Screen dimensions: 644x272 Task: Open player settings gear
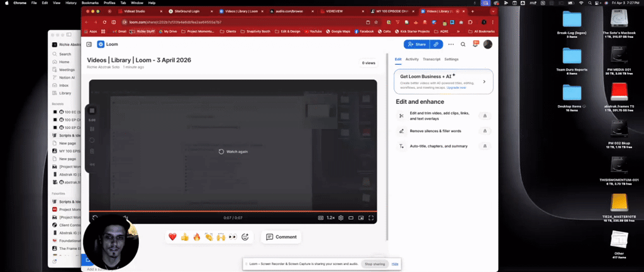[340, 218]
